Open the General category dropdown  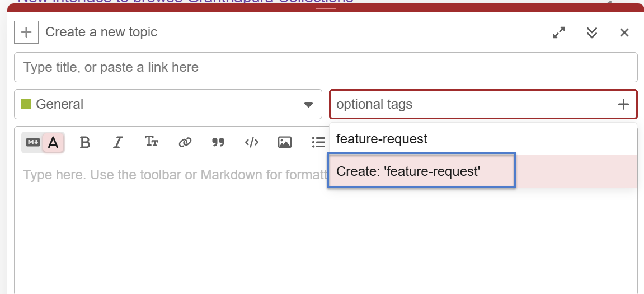[x=168, y=104]
